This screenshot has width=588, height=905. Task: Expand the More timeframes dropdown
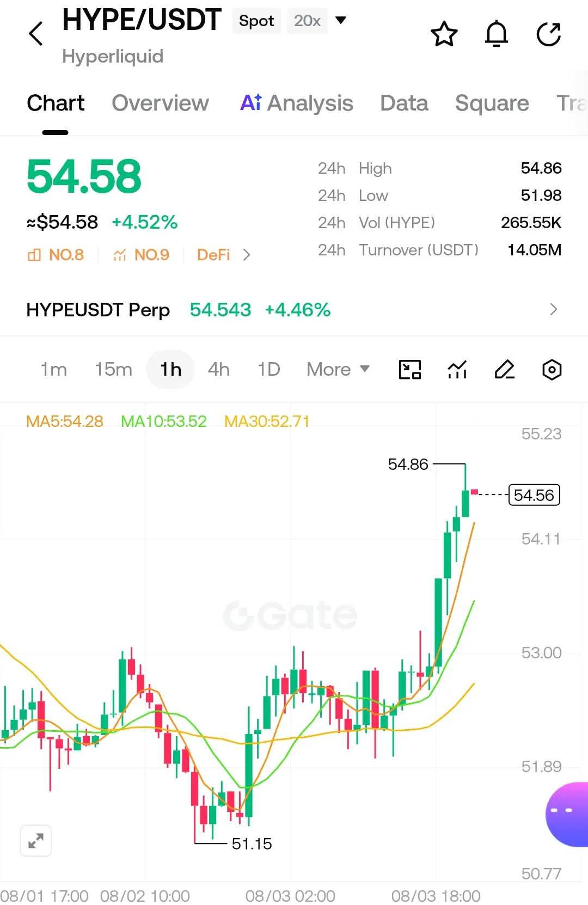pyautogui.click(x=338, y=369)
